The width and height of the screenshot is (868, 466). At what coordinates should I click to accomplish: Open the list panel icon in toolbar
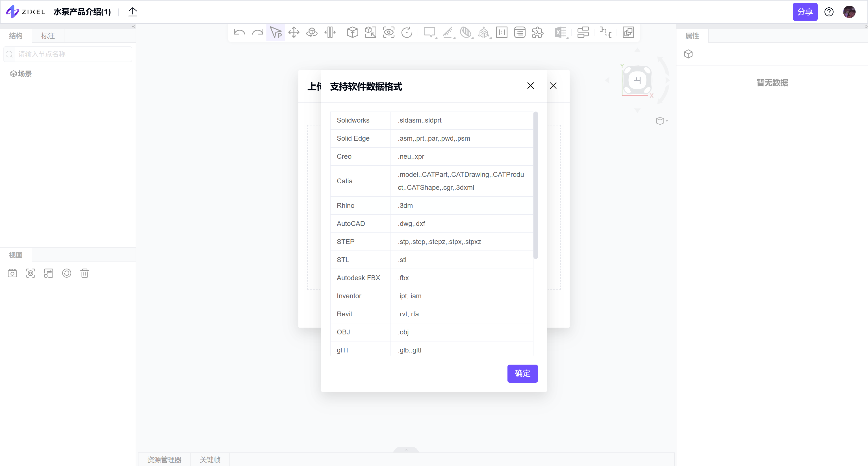[520, 33]
